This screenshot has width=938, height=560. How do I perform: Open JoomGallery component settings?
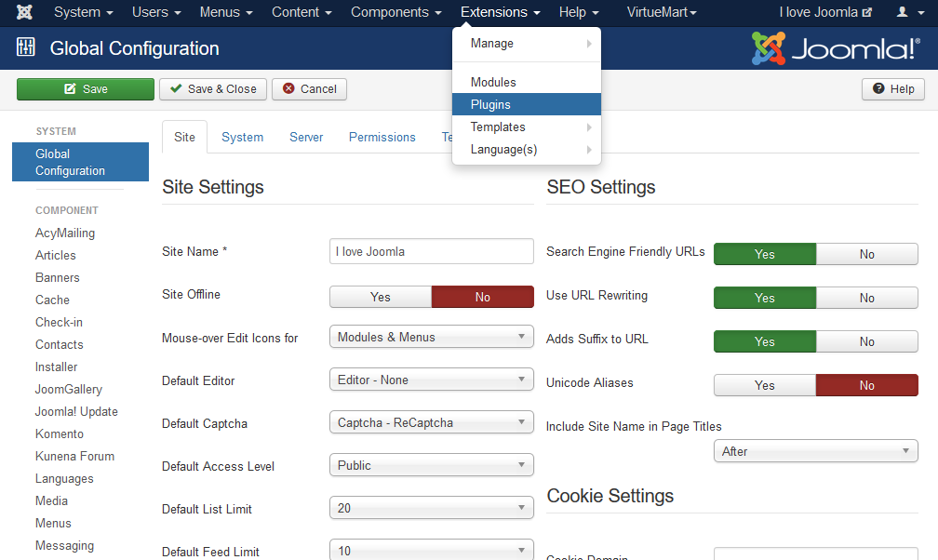(x=69, y=389)
